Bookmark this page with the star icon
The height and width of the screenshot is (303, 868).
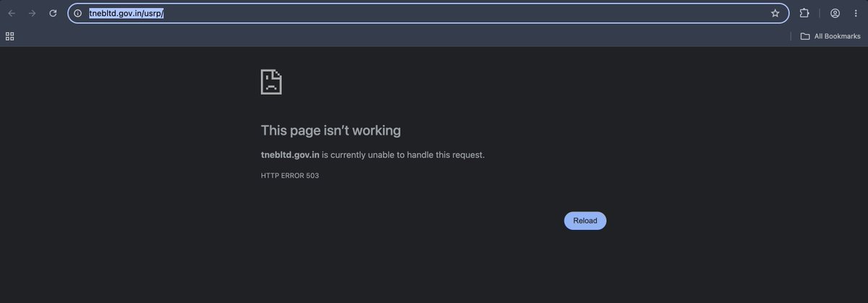coord(775,13)
